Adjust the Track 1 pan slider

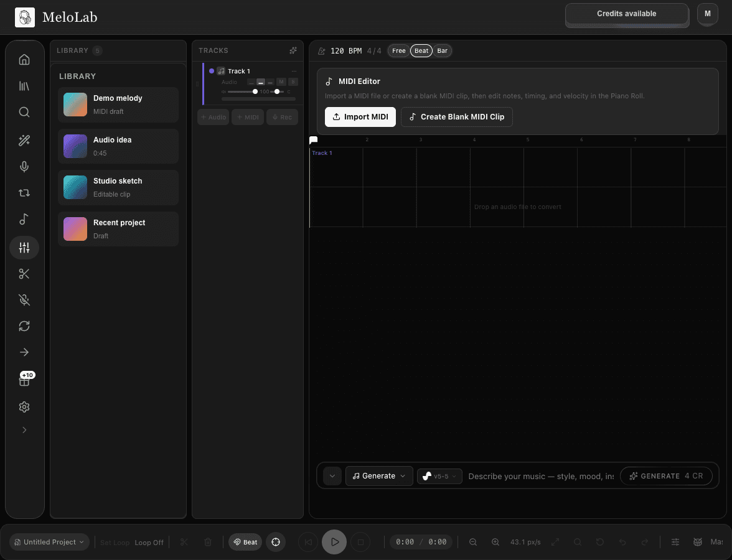(x=277, y=91)
